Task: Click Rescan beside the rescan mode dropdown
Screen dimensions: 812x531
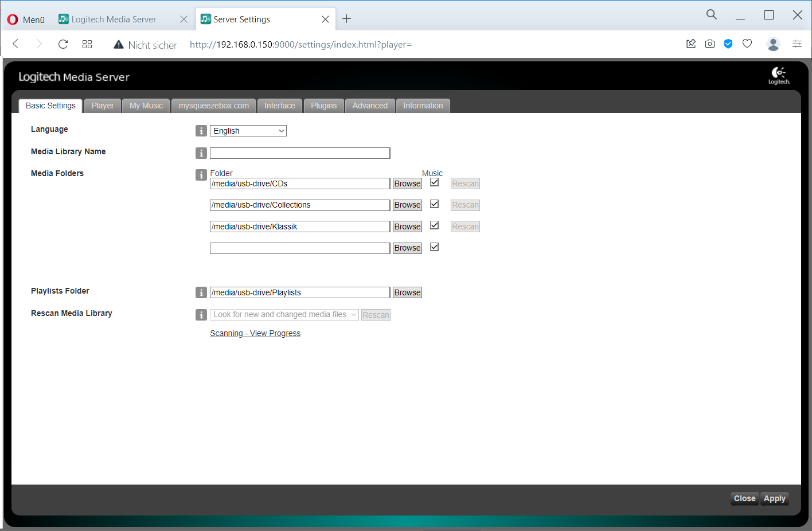Action: coord(376,315)
